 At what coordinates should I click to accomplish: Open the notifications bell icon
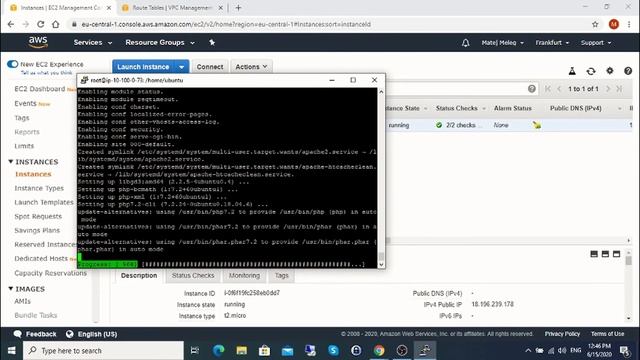(465, 43)
